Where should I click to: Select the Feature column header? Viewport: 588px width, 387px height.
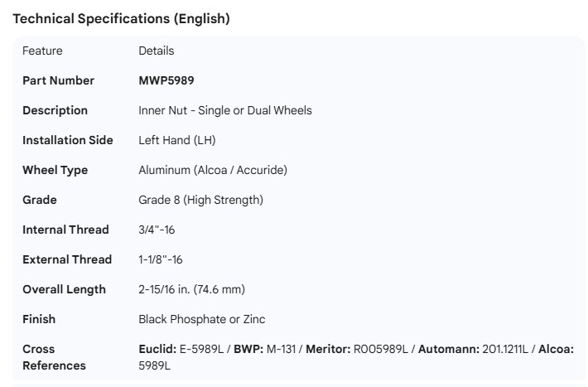(42, 51)
